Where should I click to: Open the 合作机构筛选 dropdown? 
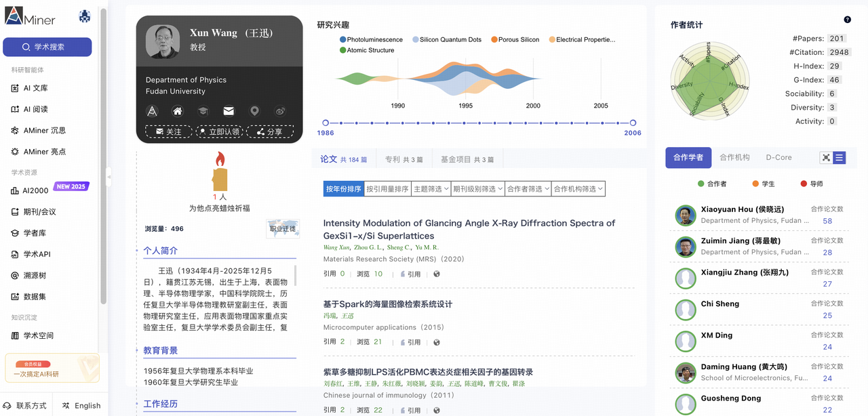(578, 189)
